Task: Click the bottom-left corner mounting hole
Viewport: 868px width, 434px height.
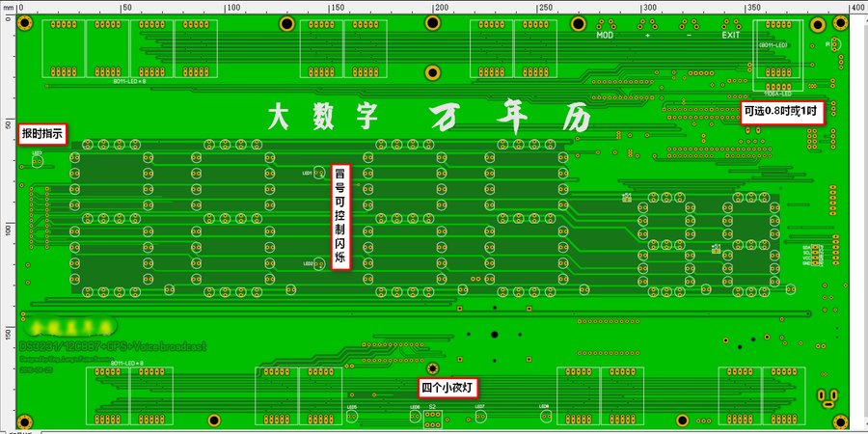Action: 24,420
